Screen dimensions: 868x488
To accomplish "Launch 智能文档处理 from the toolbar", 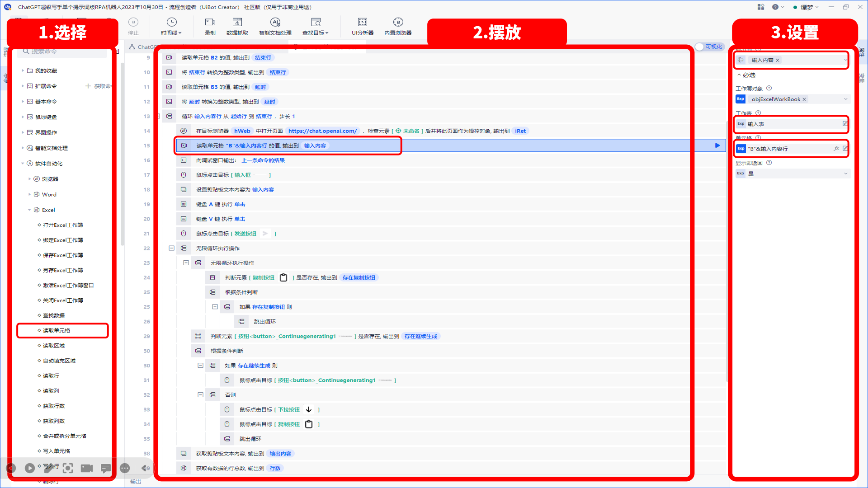I will pyautogui.click(x=275, y=26).
